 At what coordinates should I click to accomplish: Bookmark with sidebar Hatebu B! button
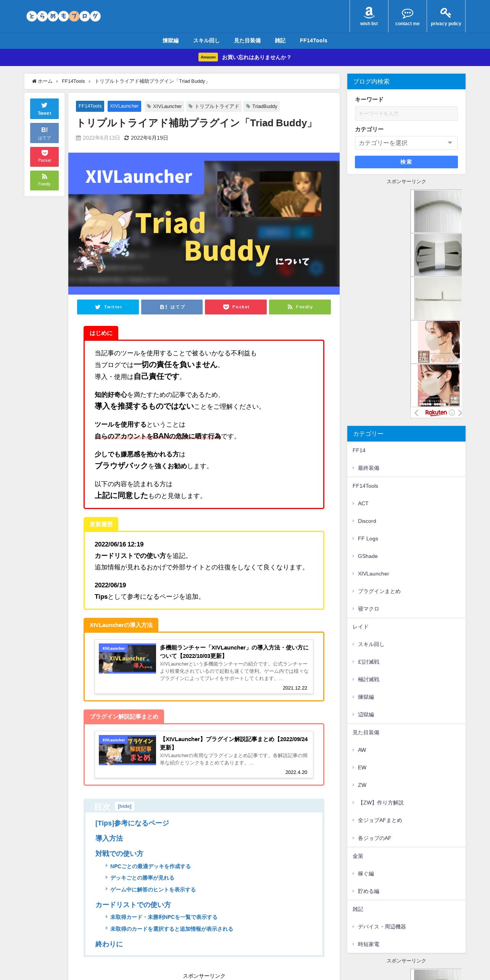point(44,133)
